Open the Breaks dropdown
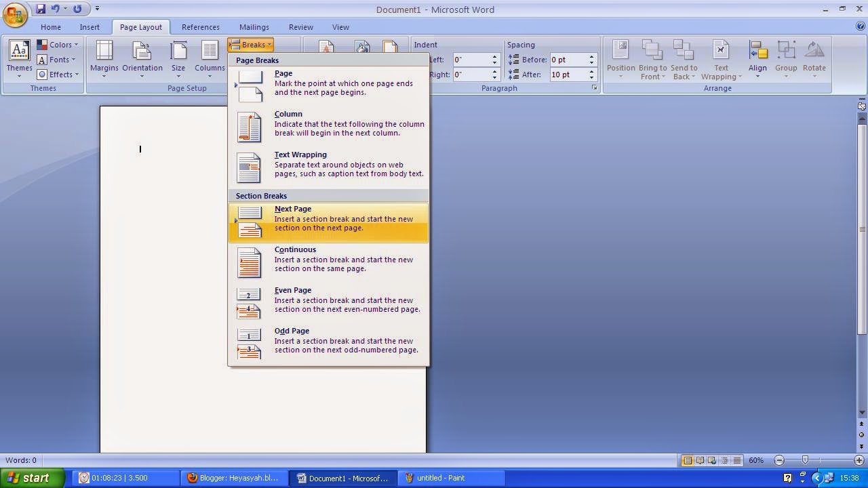Viewport: 868px width, 488px height. (x=250, y=45)
